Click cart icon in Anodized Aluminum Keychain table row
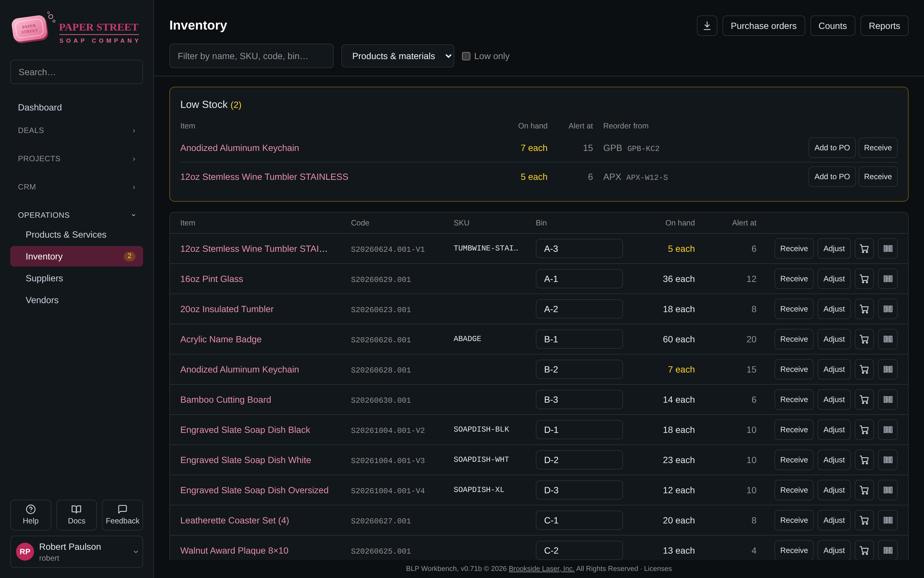The height and width of the screenshot is (578, 924). coord(864,369)
